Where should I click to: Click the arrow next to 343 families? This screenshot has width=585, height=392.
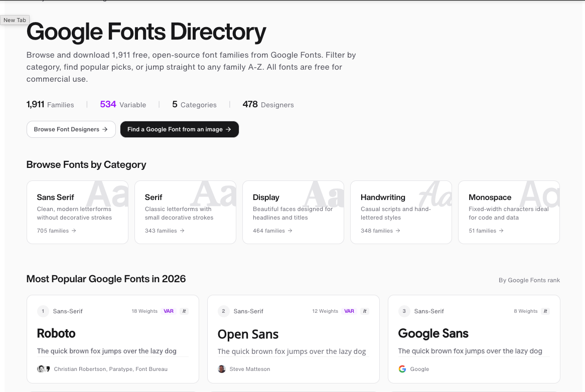182,231
